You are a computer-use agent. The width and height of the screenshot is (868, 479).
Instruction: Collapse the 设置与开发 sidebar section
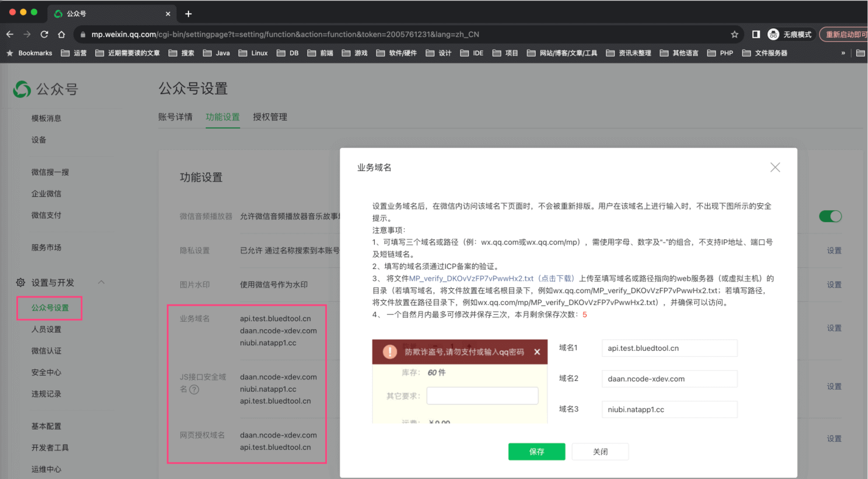pyautogui.click(x=101, y=282)
